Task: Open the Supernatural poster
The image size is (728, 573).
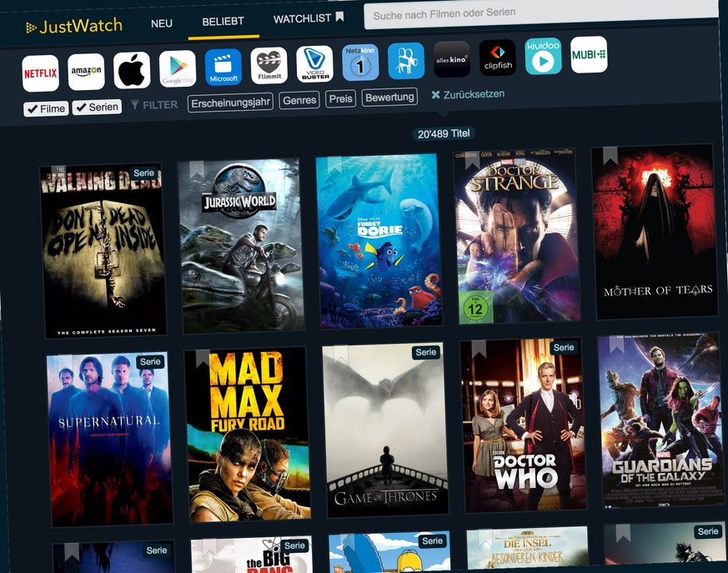Action: [109, 439]
